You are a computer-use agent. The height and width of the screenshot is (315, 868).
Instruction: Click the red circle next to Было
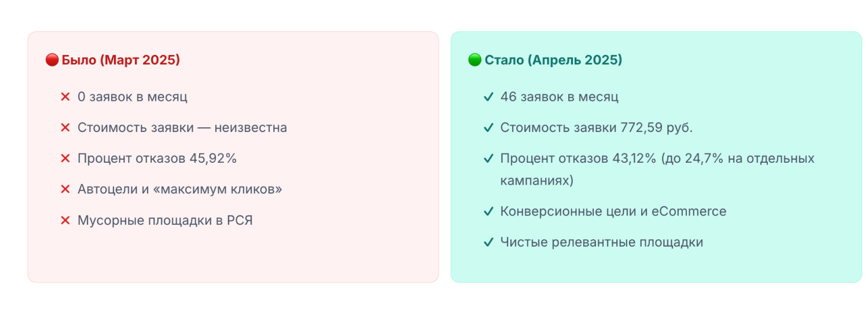pyautogui.click(x=52, y=60)
